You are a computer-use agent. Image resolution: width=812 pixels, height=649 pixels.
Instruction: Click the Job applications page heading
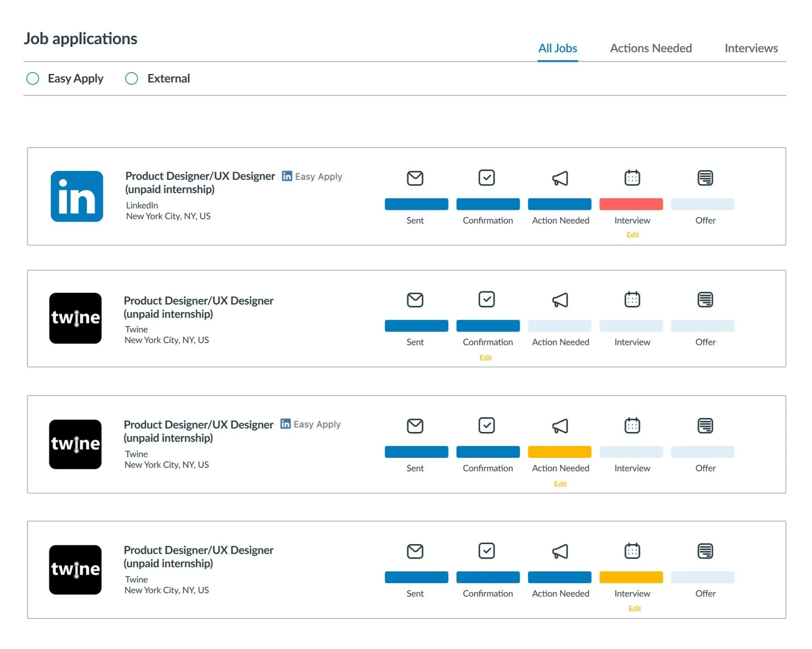[81, 39]
